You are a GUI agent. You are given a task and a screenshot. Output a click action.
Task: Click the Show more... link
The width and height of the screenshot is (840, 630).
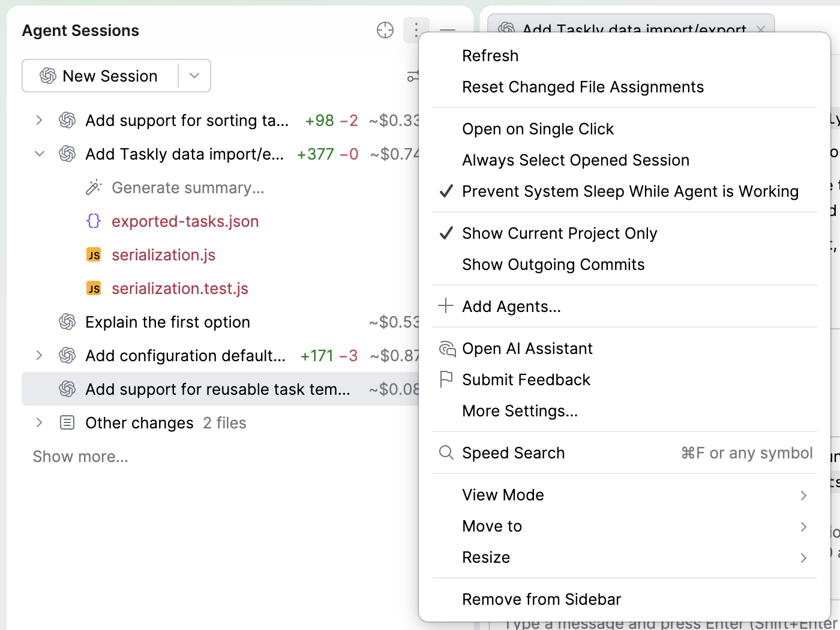80,457
